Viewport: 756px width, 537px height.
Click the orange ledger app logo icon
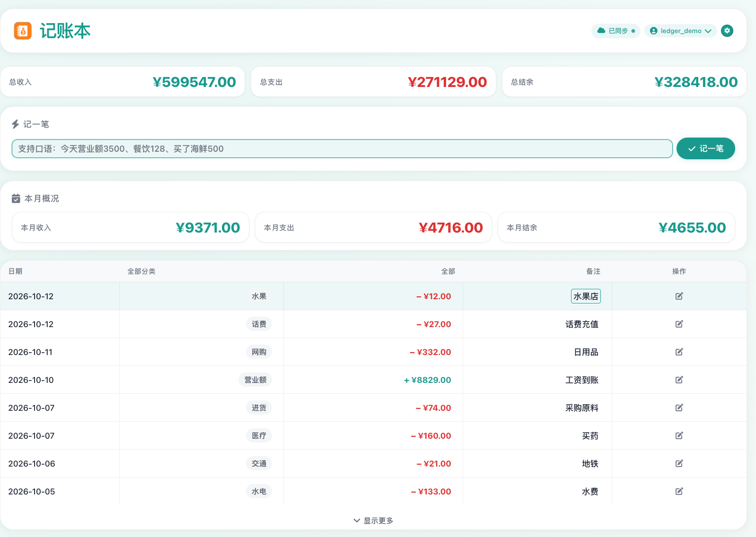pos(23,31)
